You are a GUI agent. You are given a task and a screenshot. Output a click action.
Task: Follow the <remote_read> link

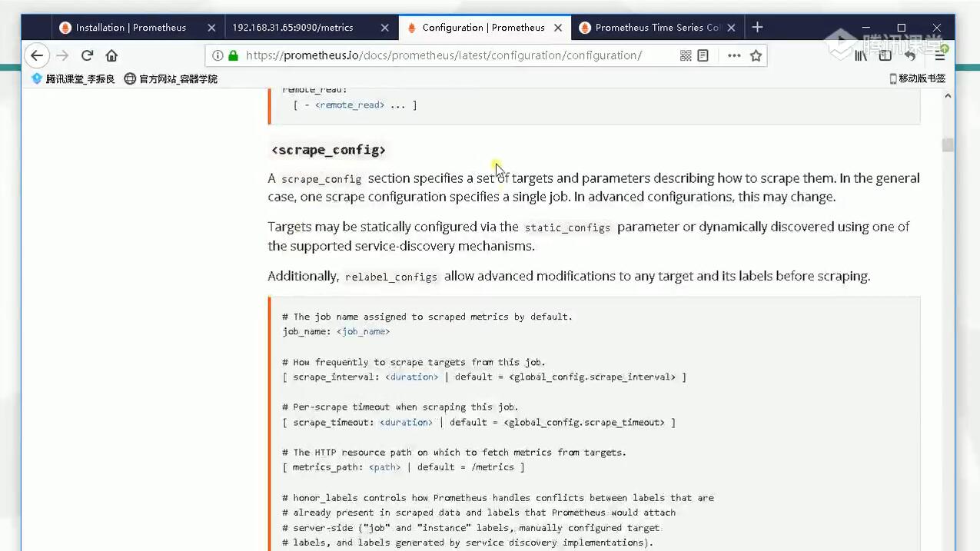[350, 105]
